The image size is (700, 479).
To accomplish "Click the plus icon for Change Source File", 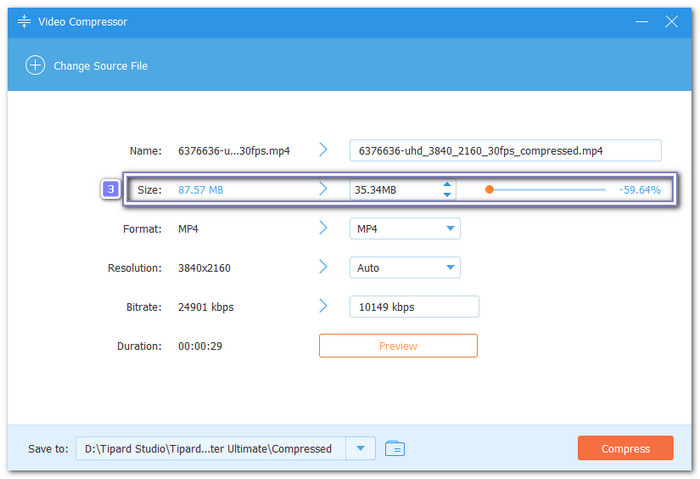I will tap(36, 66).
